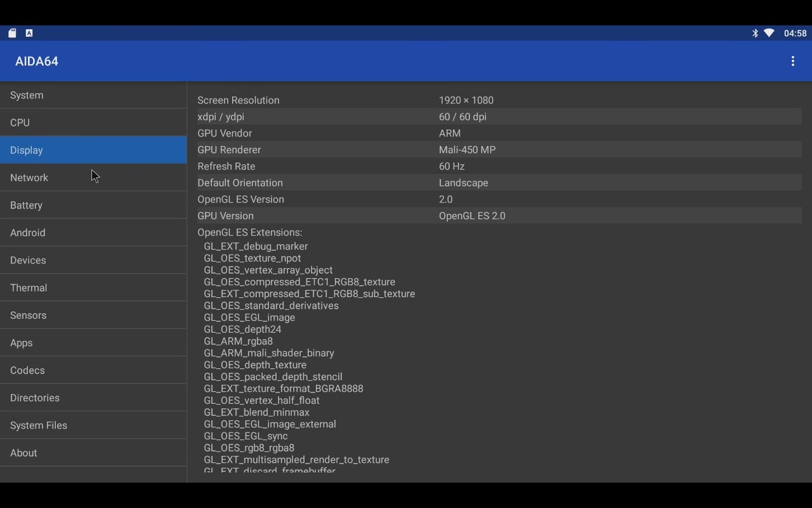Select the GL_OES_depth_texture extension
The width and height of the screenshot is (812, 508).
pyautogui.click(x=255, y=364)
